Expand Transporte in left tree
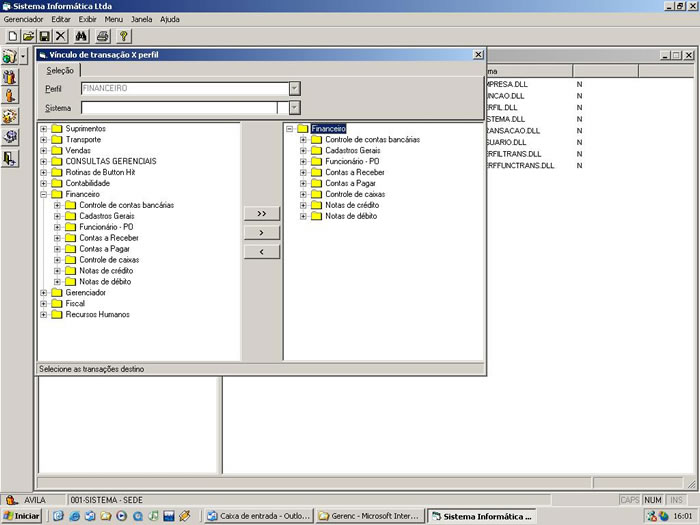This screenshot has height=525, width=700. pos(44,139)
